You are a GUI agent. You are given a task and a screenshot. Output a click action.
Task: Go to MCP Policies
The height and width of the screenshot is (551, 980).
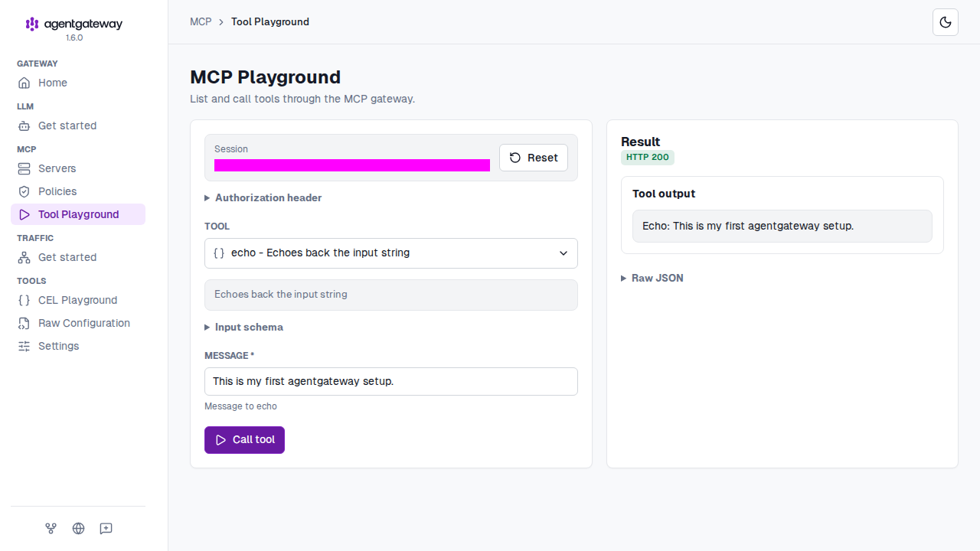click(x=78, y=191)
